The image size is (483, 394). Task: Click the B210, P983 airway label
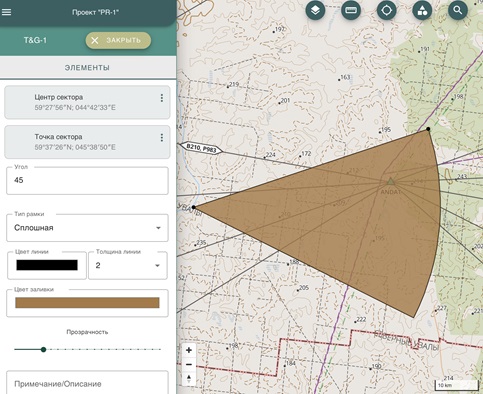[201, 148]
